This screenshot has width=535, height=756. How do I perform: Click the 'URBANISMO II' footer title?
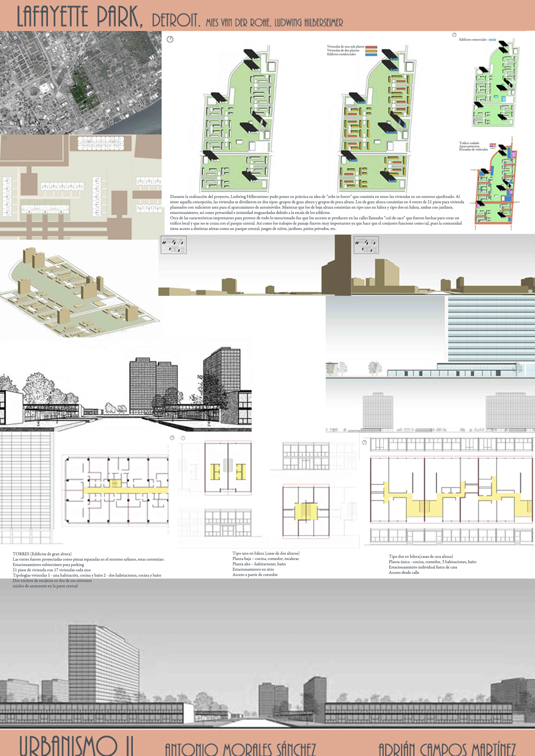pyautogui.click(x=76, y=746)
